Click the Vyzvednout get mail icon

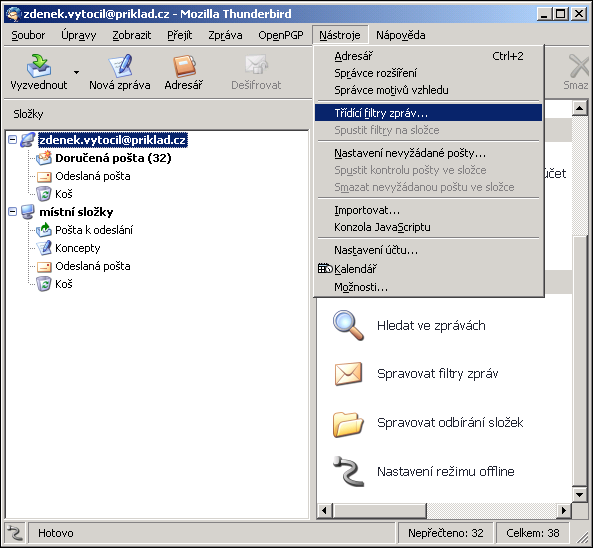[x=39, y=65]
